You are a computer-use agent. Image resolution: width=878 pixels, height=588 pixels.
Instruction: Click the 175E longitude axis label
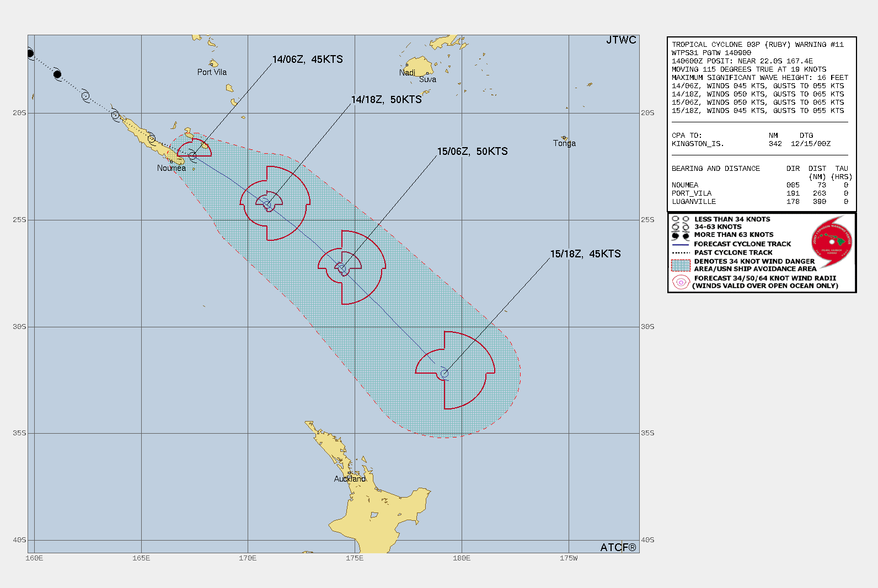[x=355, y=558]
